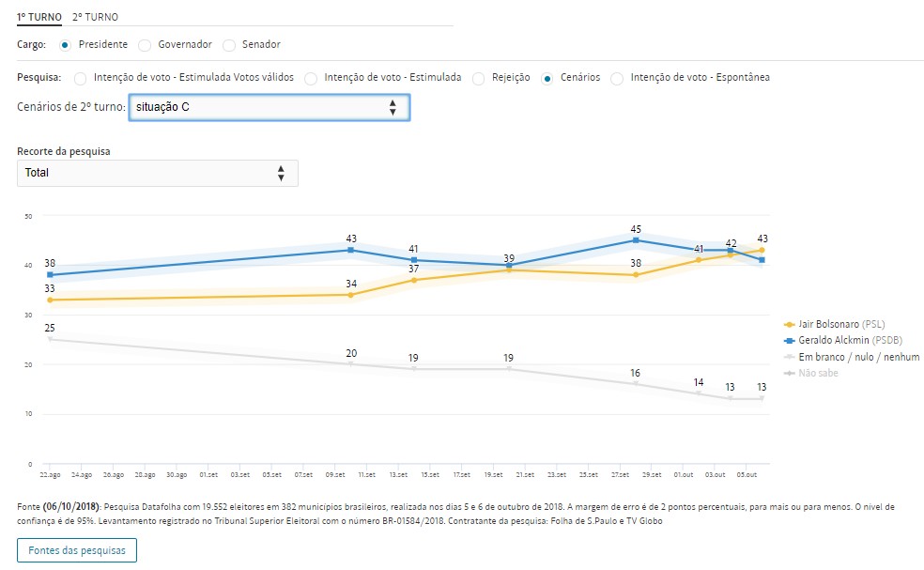This screenshot has width=924, height=570.
Task: Click Bolsonaro's final 43 data point
Action: point(762,250)
